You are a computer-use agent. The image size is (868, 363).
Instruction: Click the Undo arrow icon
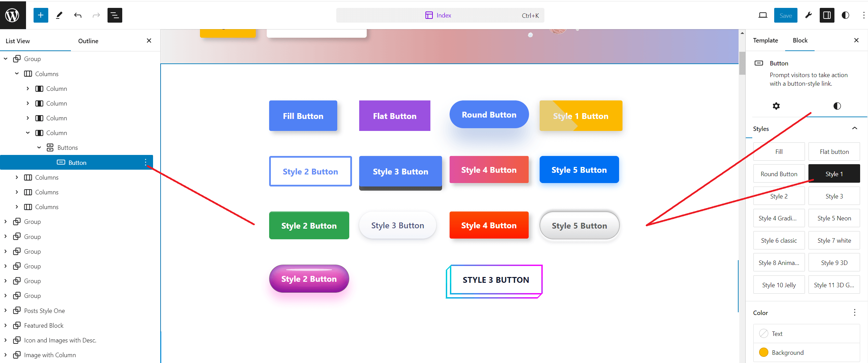click(x=78, y=15)
